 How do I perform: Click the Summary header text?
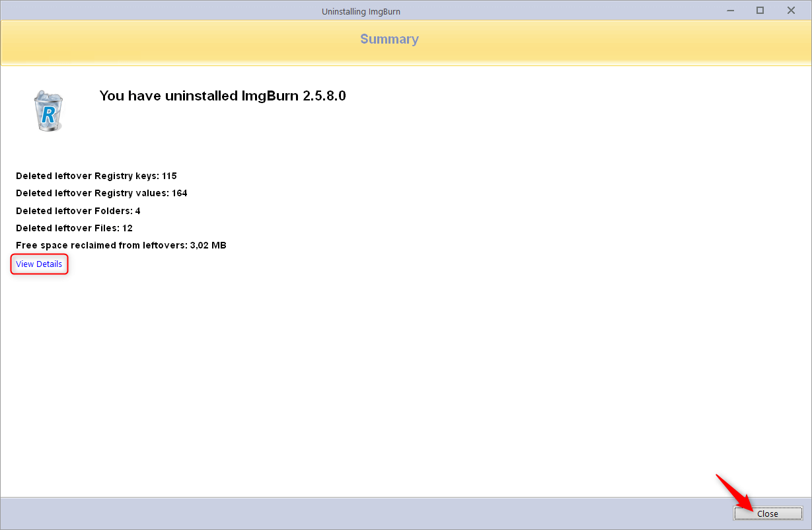pyautogui.click(x=389, y=39)
